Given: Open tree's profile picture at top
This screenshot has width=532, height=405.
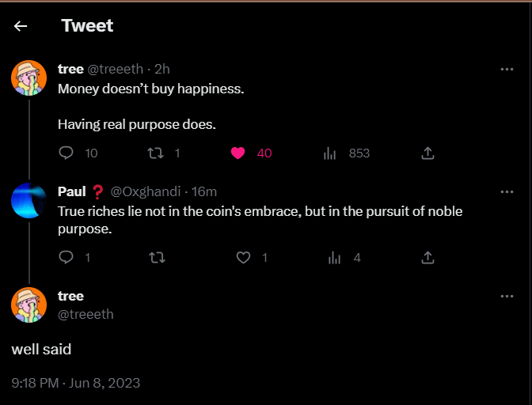Looking at the screenshot, I should (x=28, y=78).
